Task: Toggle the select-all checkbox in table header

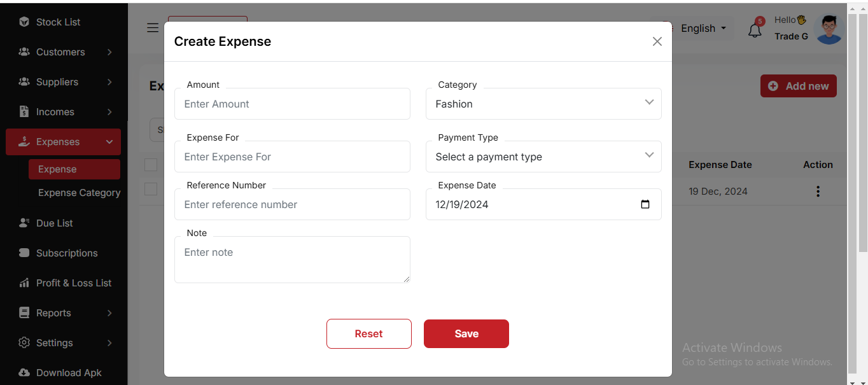Action: pos(151,165)
